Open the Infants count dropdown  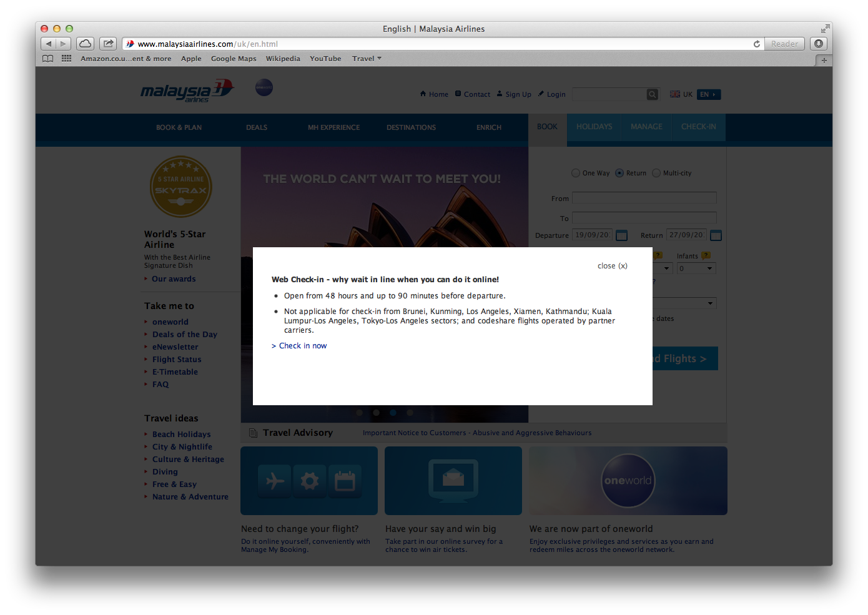[696, 268]
